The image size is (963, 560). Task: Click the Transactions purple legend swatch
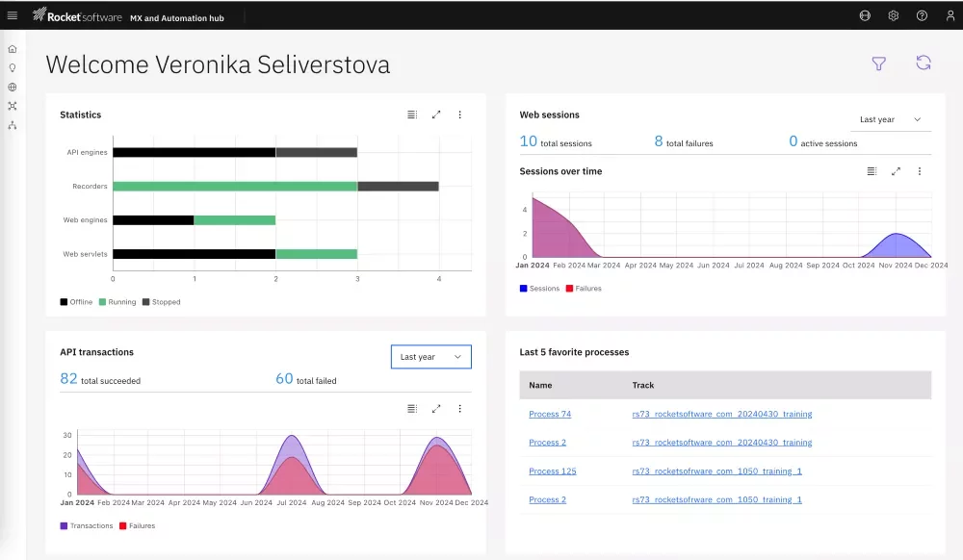click(x=64, y=526)
